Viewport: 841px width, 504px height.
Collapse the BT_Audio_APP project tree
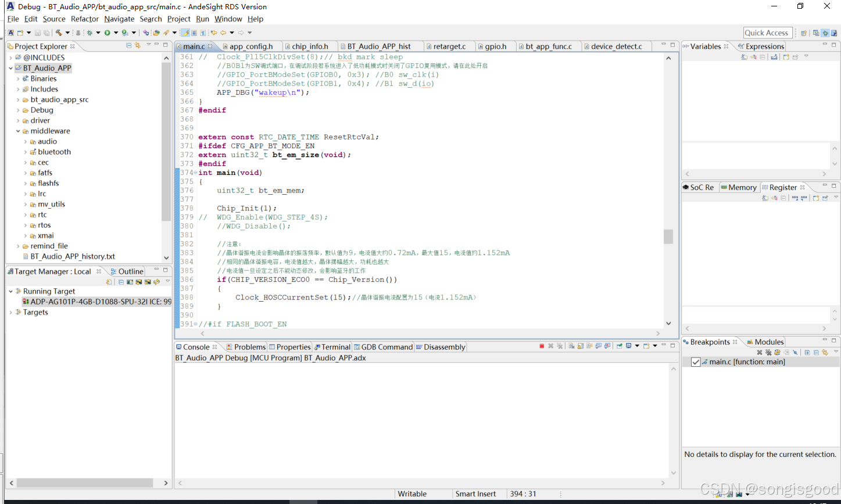click(12, 67)
